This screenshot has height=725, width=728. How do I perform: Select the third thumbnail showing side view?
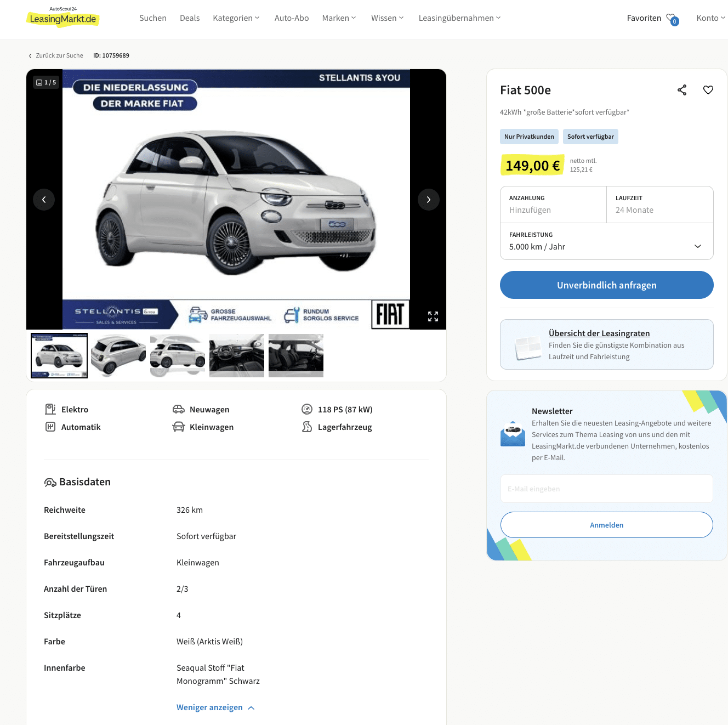tap(178, 355)
